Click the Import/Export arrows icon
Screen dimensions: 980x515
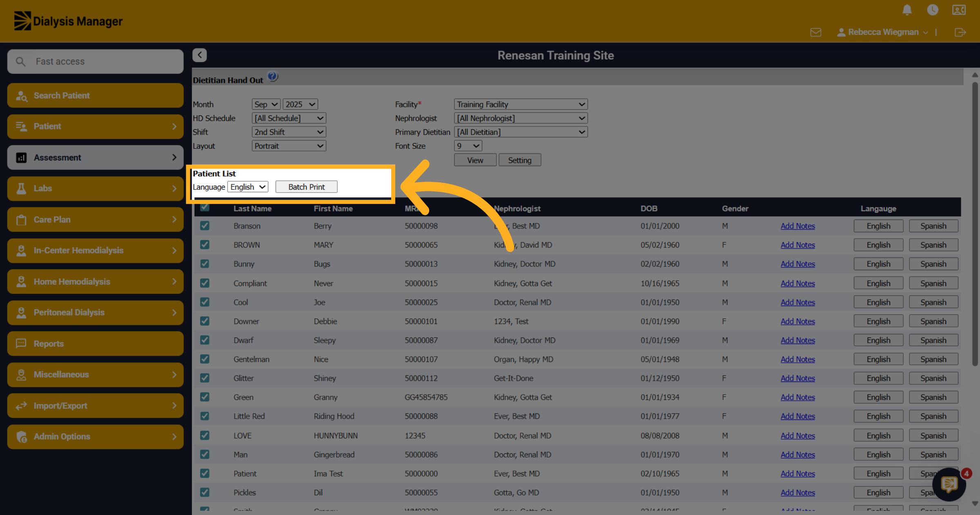tap(21, 406)
